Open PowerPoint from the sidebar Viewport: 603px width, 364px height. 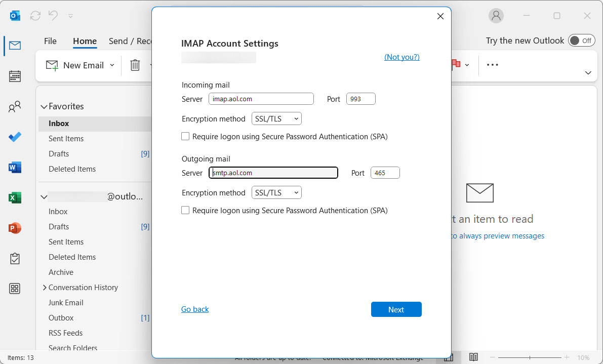tap(15, 227)
